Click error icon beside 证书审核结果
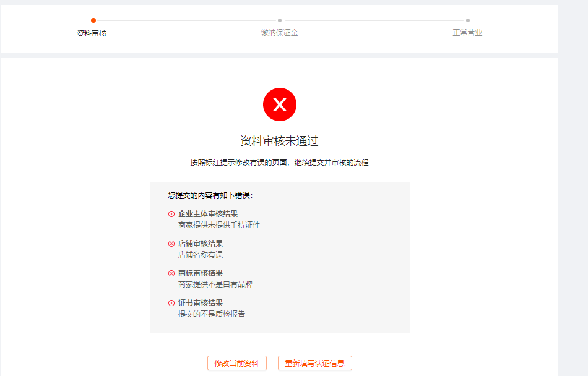The width and height of the screenshot is (588, 376). tap(171, 302)
